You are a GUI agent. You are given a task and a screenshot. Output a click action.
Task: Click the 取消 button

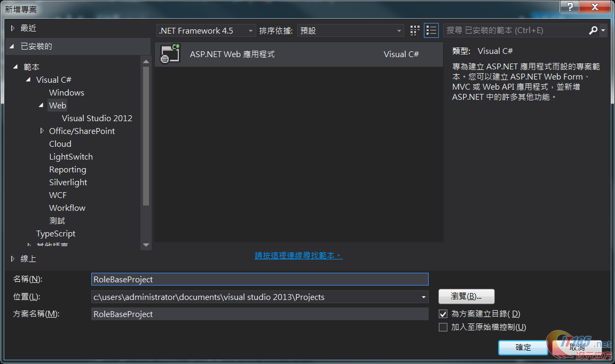pyautogui.click(x=577, y=347)
